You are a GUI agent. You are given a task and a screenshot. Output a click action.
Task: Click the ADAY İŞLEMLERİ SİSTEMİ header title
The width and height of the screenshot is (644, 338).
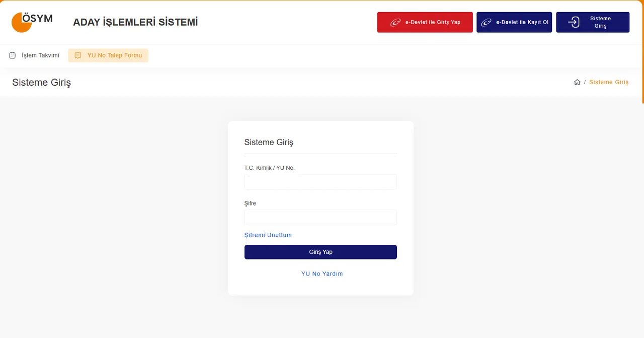click(x=135, y=22)
